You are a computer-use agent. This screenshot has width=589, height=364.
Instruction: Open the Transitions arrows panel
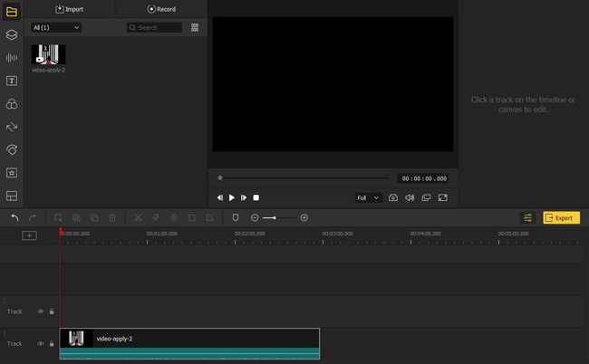[x=12, y=127]
